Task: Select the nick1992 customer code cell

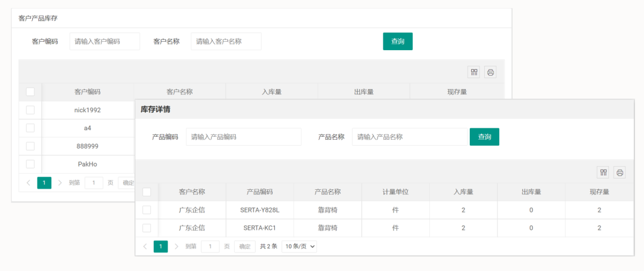Action: pos(88,110)
